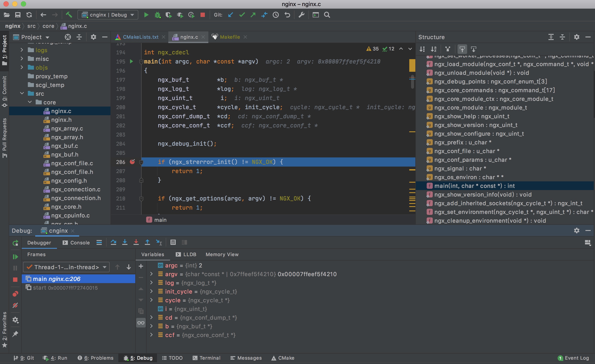Toggle autoscroll to source in Structure
The height and width of the screenshot is (364, 595).
pyautogui.click(x=462, y=49)
